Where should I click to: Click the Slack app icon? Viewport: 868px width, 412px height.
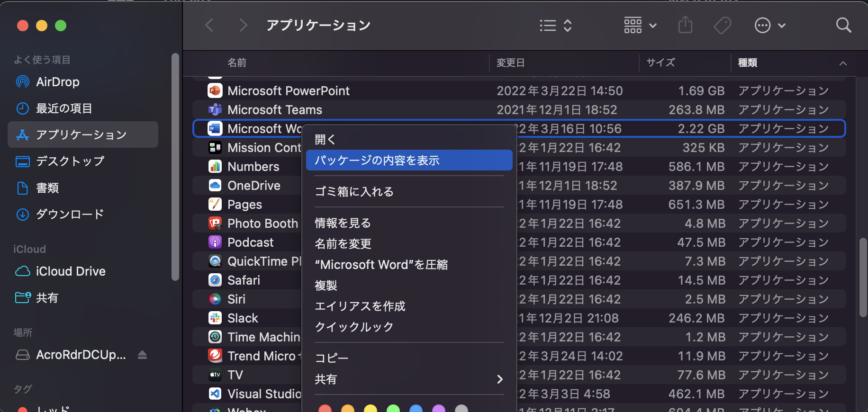[x=215, y=318]
